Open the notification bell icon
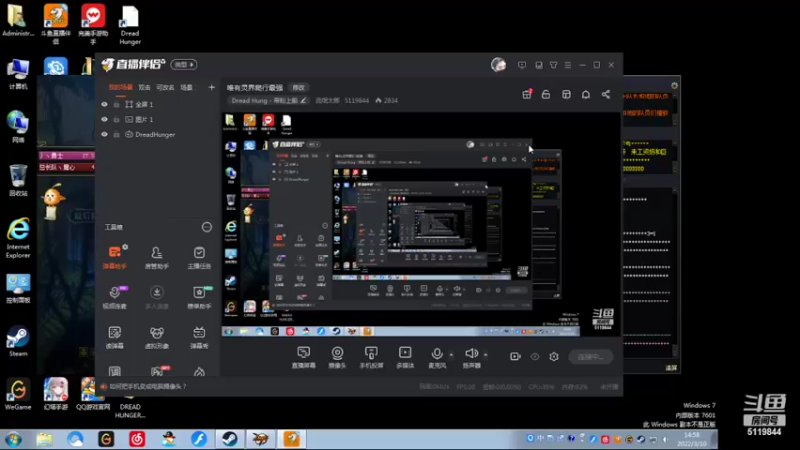Screen dimensions: 800x450 (x=586, y=94)
